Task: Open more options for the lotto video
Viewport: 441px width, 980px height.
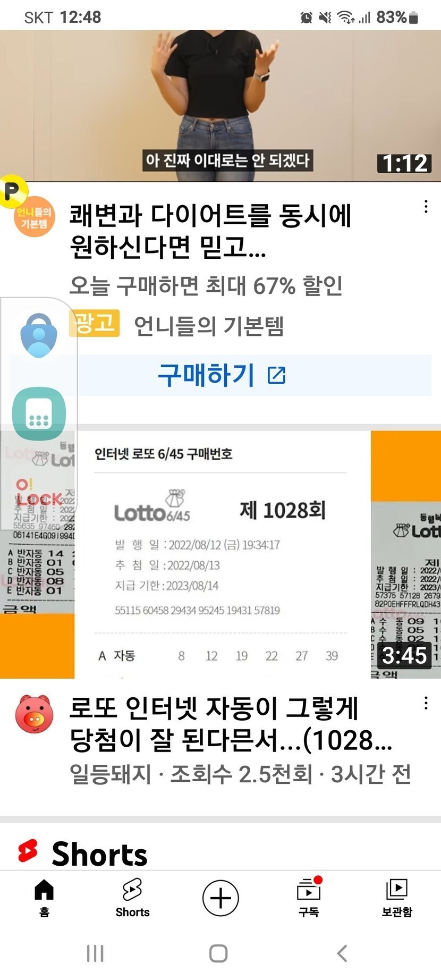Action: click(426, 704)
